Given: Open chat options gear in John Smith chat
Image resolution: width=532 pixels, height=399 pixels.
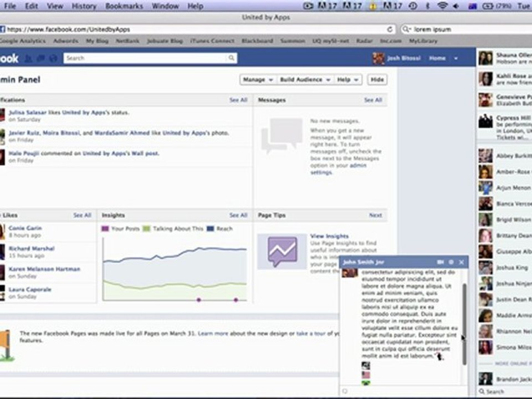Looking at the screenshot, I should point(451,262).
